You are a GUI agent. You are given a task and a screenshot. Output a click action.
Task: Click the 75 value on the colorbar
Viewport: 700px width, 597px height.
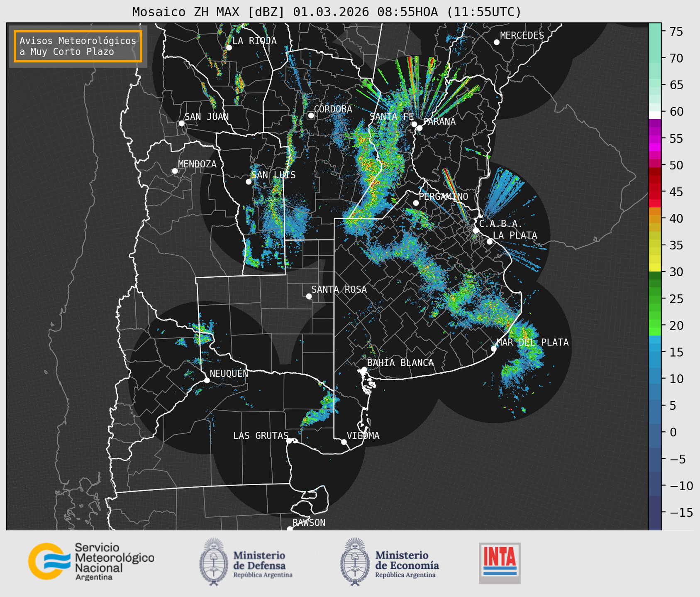click(x=676, y=32)
